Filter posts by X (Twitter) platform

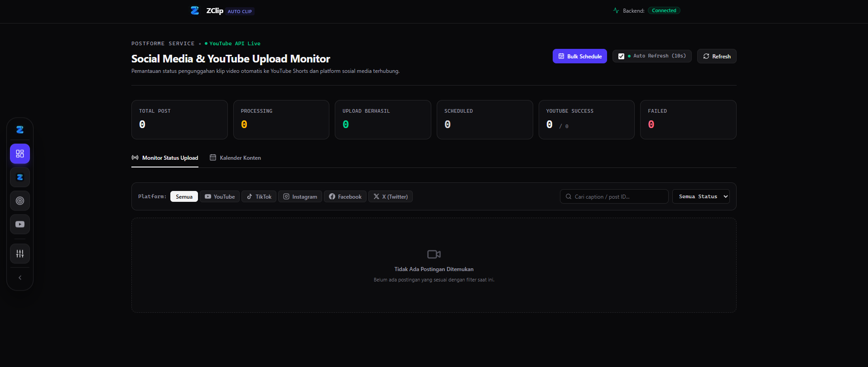391,196
